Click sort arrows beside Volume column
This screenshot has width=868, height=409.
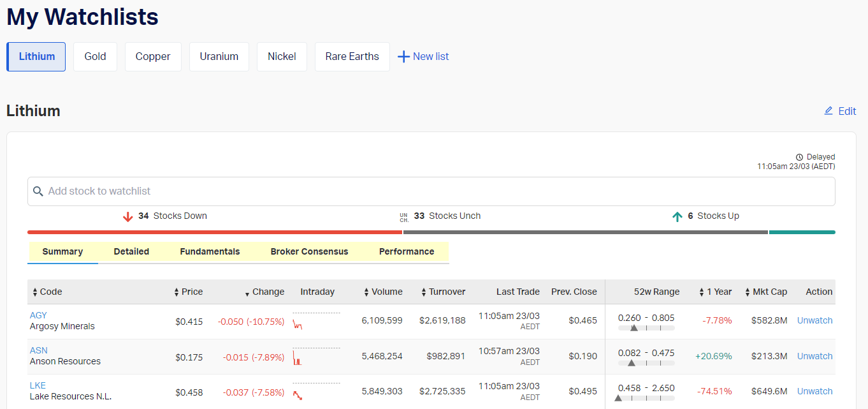click(x=366, y=292)
